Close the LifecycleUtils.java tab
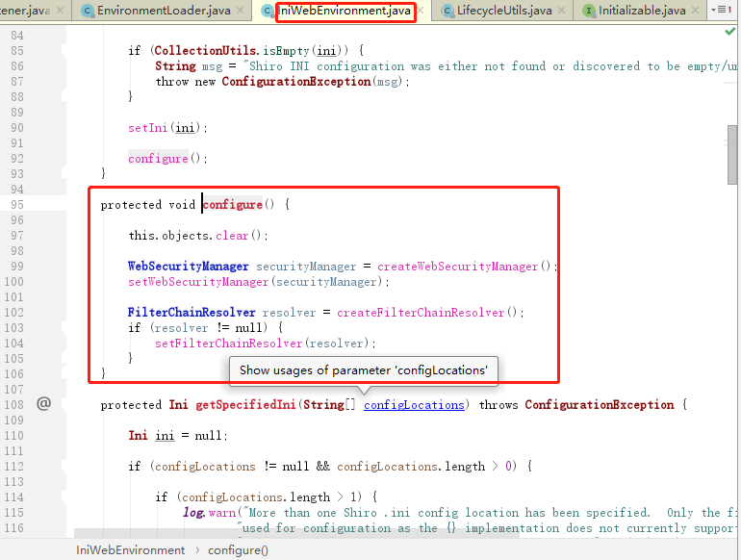The width and height of the screenshot is (741, 560). point(561,10)
